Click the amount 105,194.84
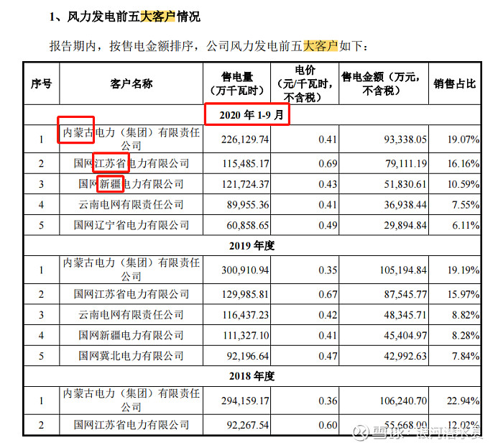The width and height of the screenshot is (498, 448). click(403, 270)
